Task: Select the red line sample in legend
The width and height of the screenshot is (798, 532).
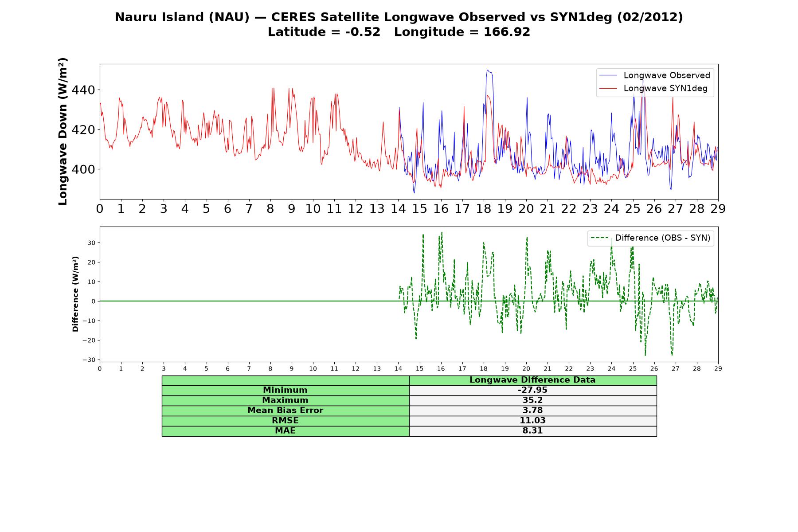Action: point(608,88)
